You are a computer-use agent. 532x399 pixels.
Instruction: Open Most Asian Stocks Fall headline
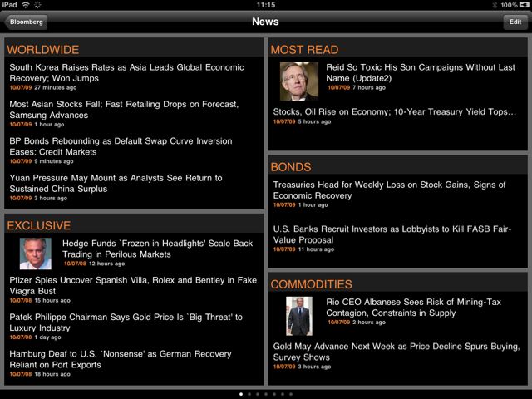click(124, 110)
